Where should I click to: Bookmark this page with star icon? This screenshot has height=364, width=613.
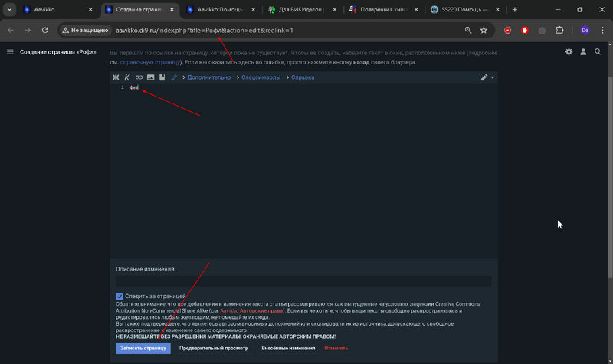coord(484,30)
